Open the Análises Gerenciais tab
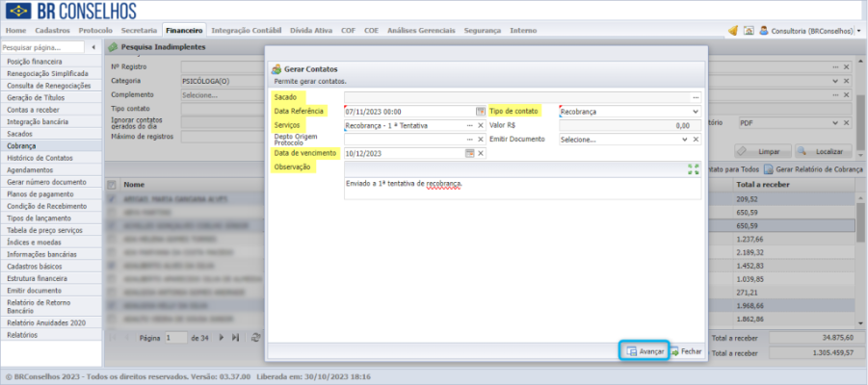 pyautogui.click(x=421, y=31)
